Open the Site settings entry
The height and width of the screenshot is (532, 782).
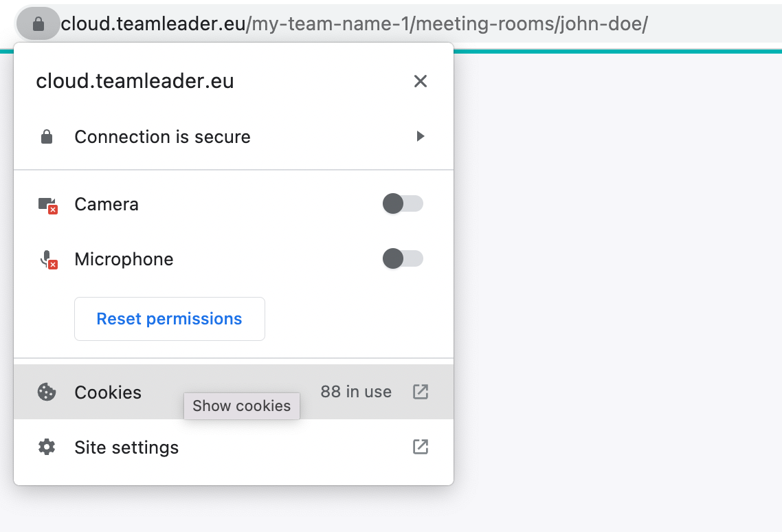click(234, 447)
